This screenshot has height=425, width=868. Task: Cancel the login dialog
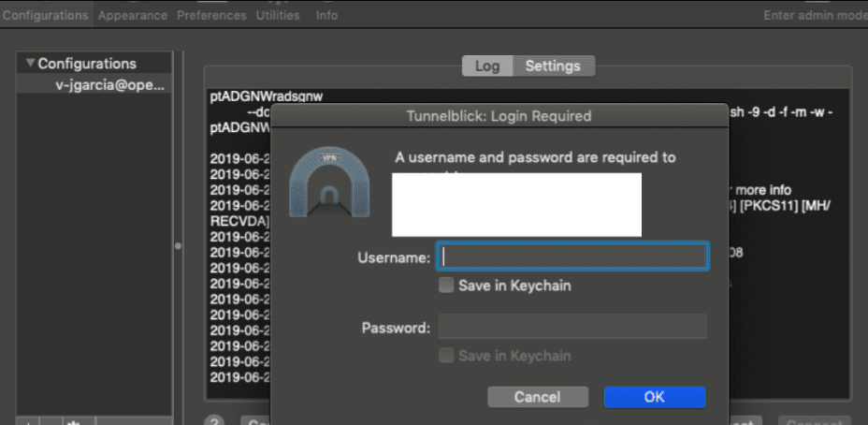point(538,397)
